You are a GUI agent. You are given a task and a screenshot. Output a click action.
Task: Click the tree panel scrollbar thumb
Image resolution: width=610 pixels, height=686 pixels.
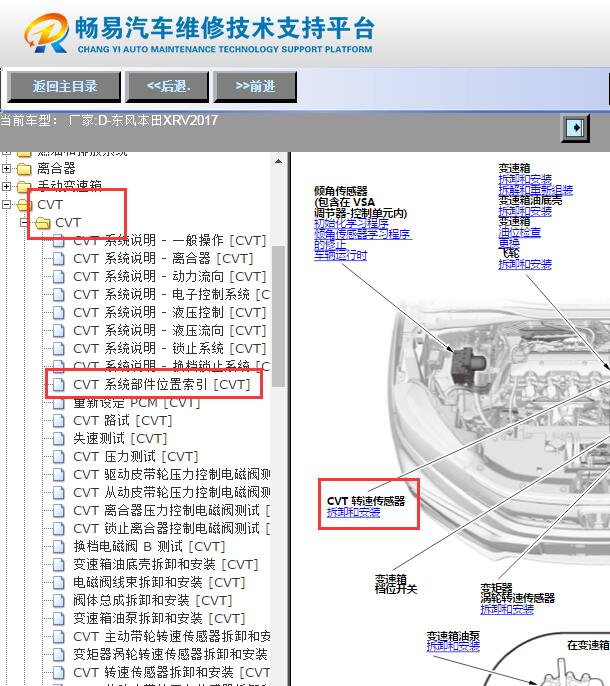pyautogui.click(x=278, y=316)
